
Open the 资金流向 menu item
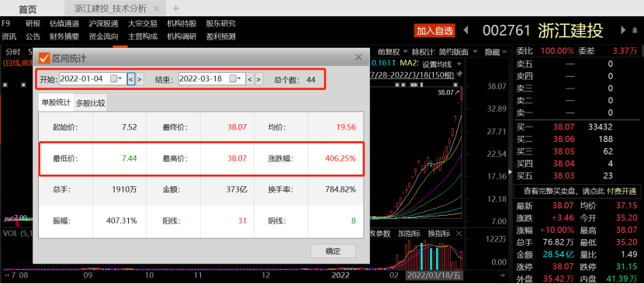(x=103, y=36)
